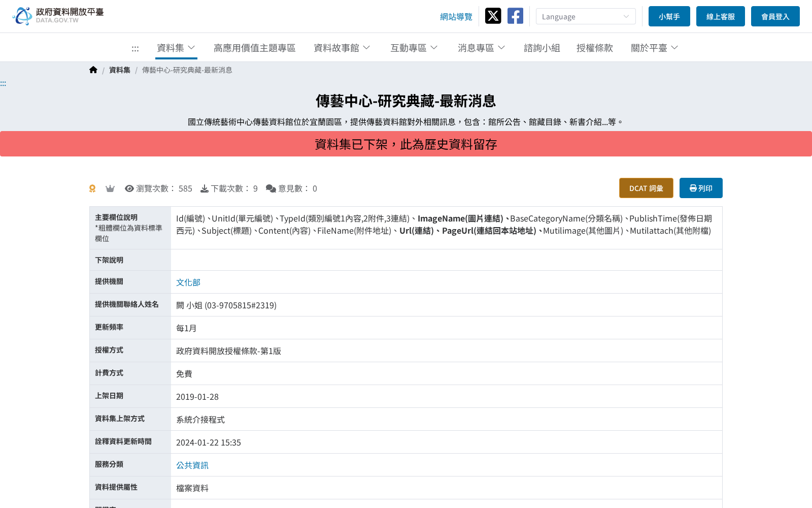
Task: Open the 文化部 provider link
Action: (x=188, y=282)
